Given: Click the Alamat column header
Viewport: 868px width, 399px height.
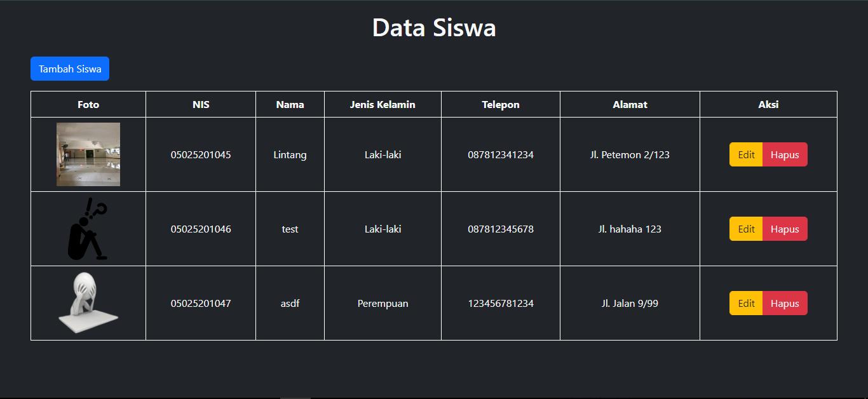Looking at the screenshot, I should [629, 104].
